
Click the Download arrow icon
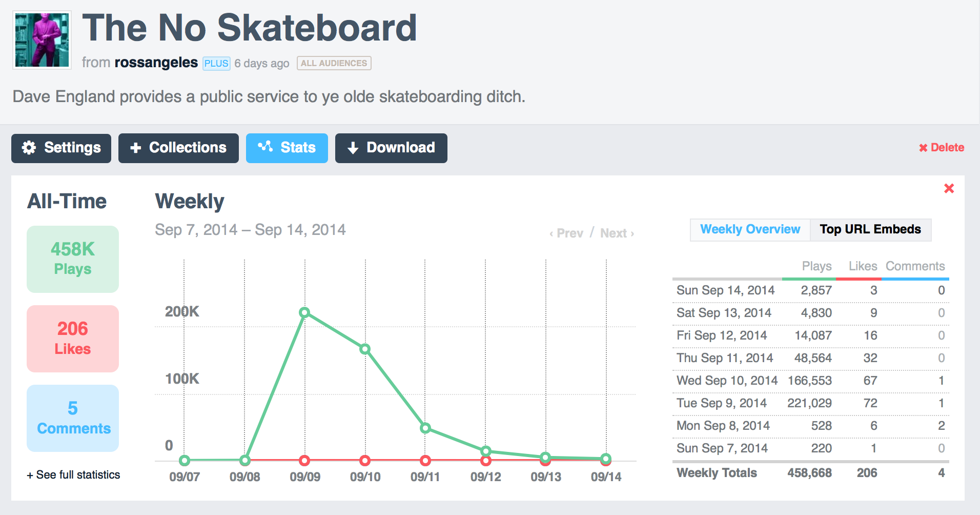click(353, 148)
